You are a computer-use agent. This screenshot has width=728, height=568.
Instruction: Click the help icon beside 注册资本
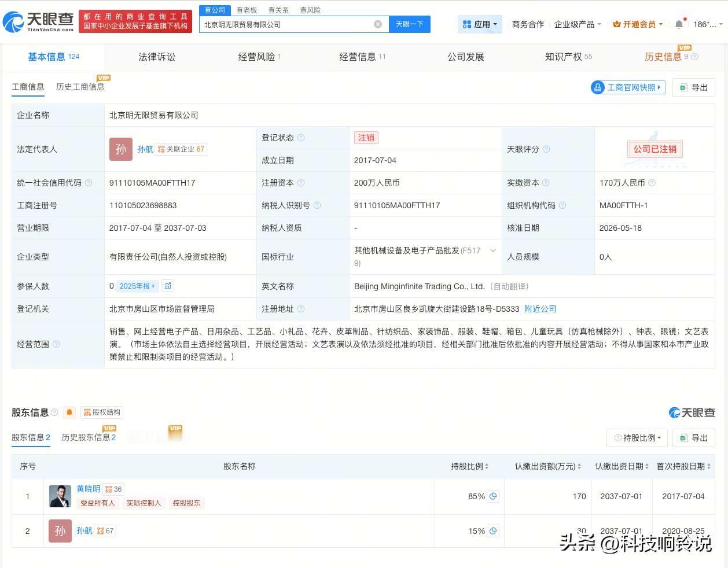click(301, 183)
